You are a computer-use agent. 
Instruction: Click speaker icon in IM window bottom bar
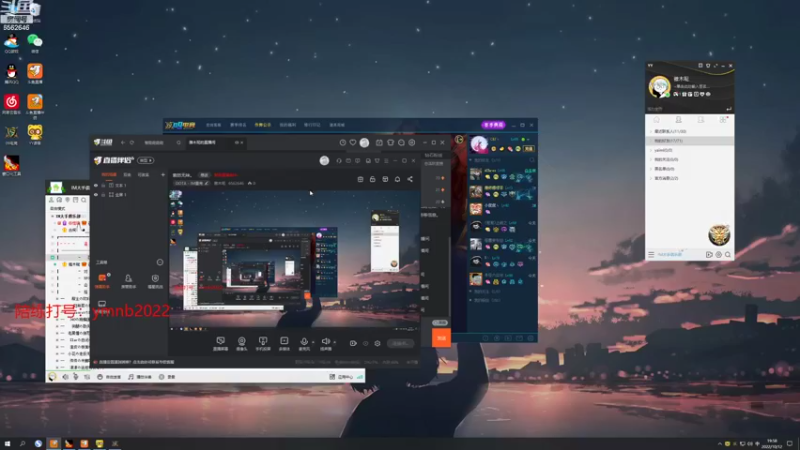[65, 377]
